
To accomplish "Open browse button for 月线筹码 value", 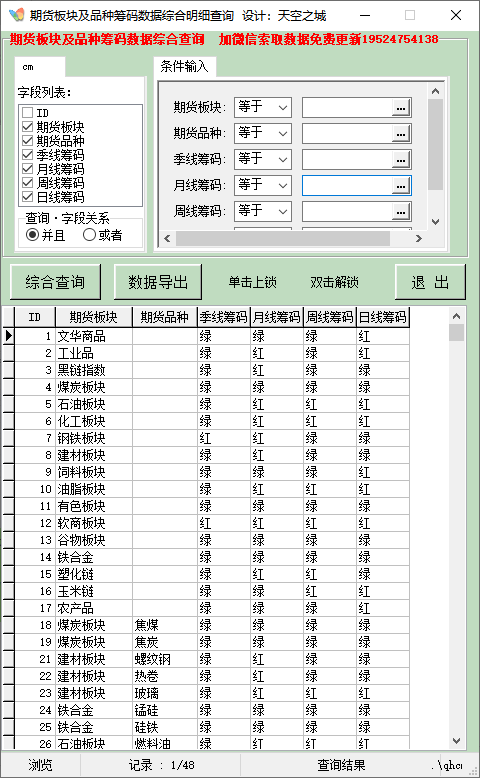I will pos(401,186).
